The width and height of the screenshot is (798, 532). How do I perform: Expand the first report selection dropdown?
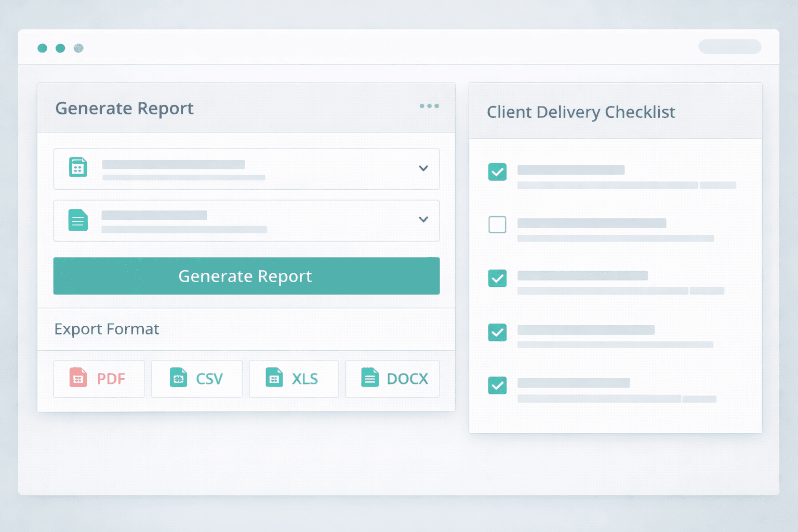423,168
